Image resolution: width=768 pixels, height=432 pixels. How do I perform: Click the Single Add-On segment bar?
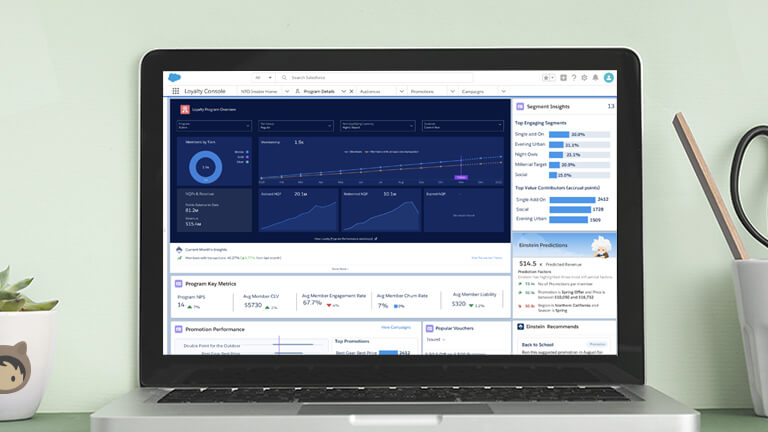click(x=558, y=134)
